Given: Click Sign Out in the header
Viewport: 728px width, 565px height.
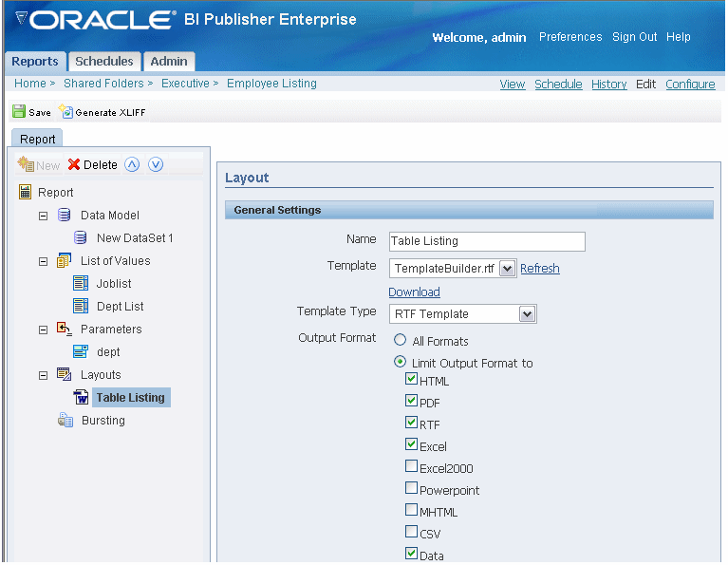Looking at the screenshot, I should tap(635, 37).
